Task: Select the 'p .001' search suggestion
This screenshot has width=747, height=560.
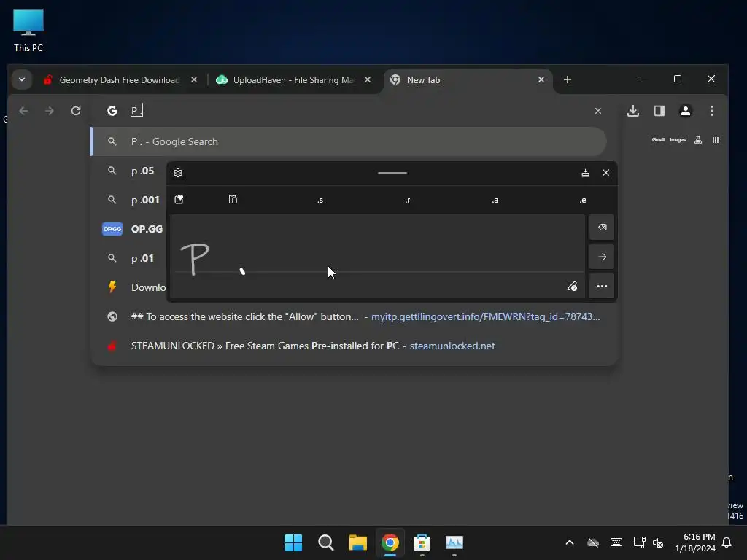Action: 145,200
